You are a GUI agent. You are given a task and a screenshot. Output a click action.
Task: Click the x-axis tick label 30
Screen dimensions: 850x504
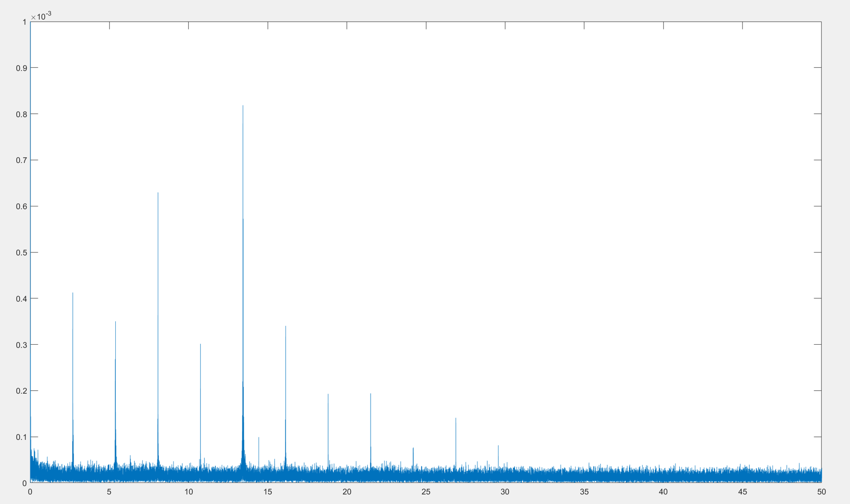(x=505, y=492)
